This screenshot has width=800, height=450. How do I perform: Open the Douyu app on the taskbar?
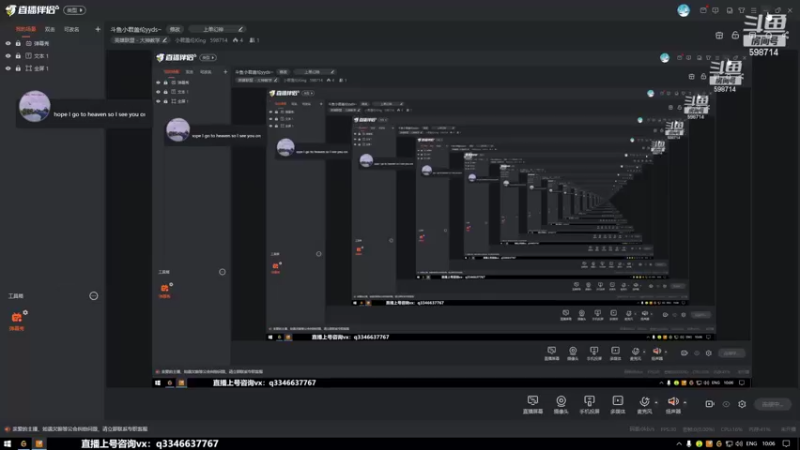coord(23,444)
